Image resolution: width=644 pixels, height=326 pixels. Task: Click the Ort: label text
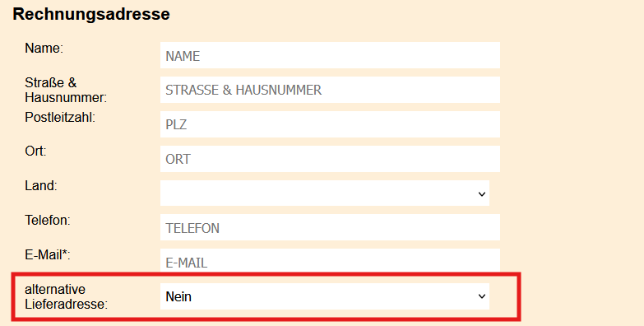pyautogui.click(x=35, y=151)
